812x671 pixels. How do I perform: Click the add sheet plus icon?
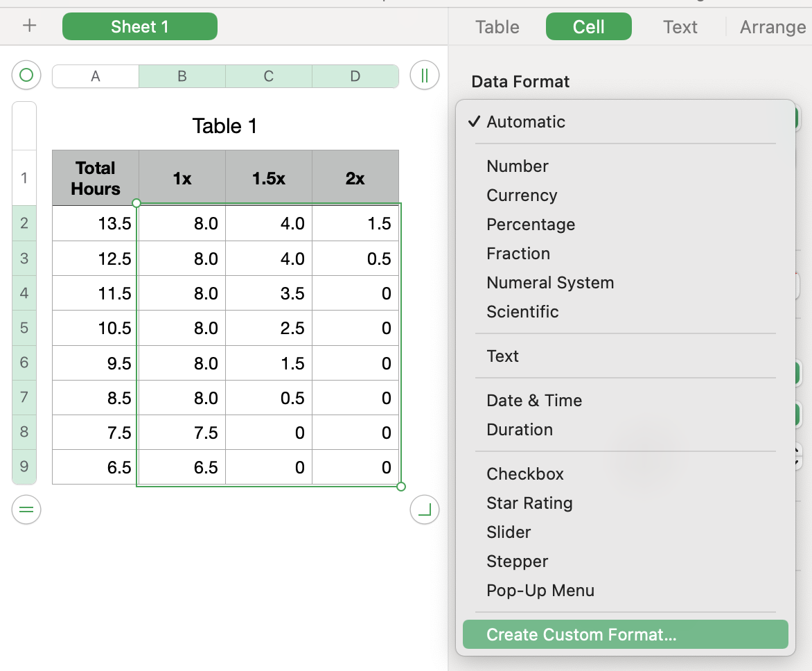tap(29, 26)
